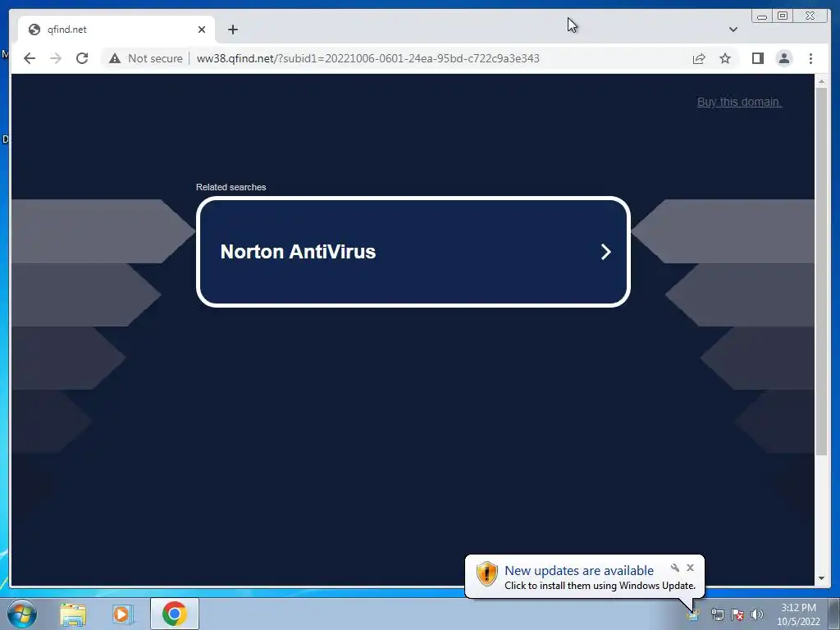The width and height of the screenshot is (840, 630).
Task: Open the Not secure site info warning
Action: (x=146, y=58)
